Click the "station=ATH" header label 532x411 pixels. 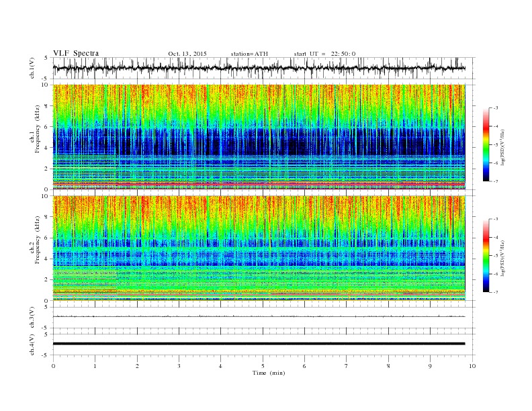pyautogui.click(x=249, y=54)
